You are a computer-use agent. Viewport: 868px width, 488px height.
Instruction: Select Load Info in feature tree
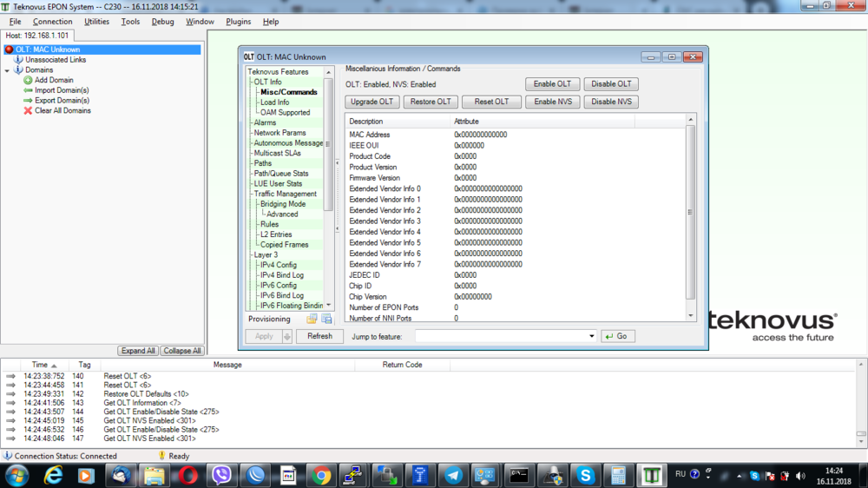point(274,102)
